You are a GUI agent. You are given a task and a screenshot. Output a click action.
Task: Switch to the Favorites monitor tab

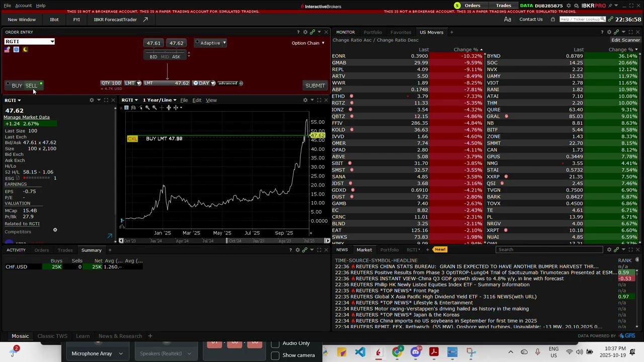click(401, 32)
